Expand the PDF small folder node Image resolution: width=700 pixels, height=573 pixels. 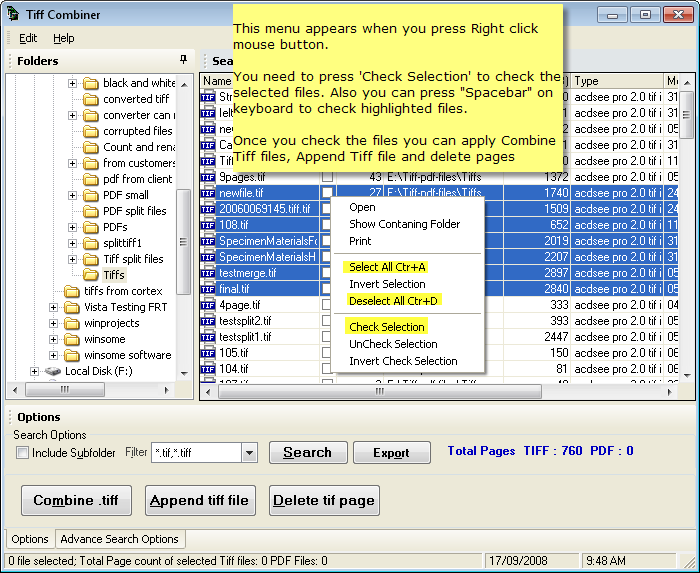(x=73, y=195)
